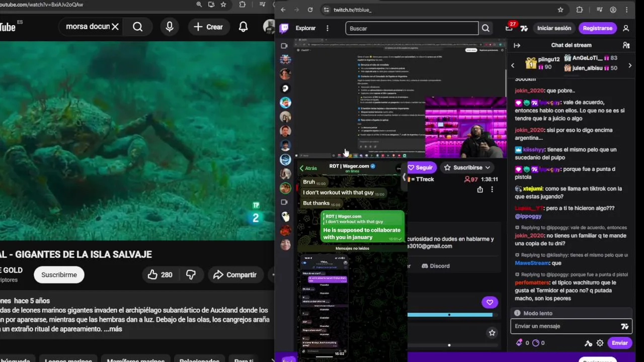Show previous gift leaderboard with left chevron

click(x=513, y=65)
